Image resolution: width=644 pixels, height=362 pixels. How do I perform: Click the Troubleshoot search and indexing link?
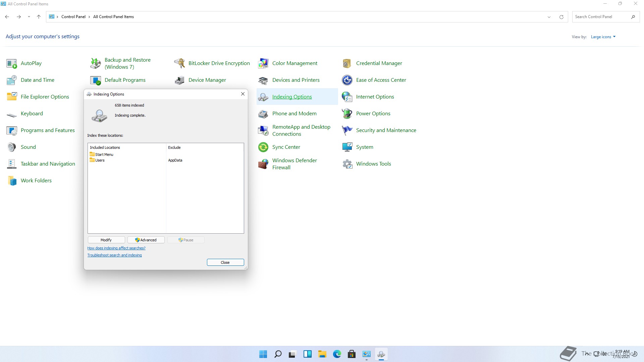coord(114,255)
